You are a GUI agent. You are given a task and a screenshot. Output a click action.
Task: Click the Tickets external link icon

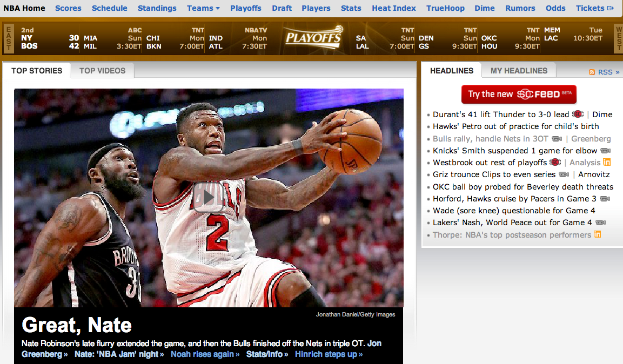tap(611, 8)
